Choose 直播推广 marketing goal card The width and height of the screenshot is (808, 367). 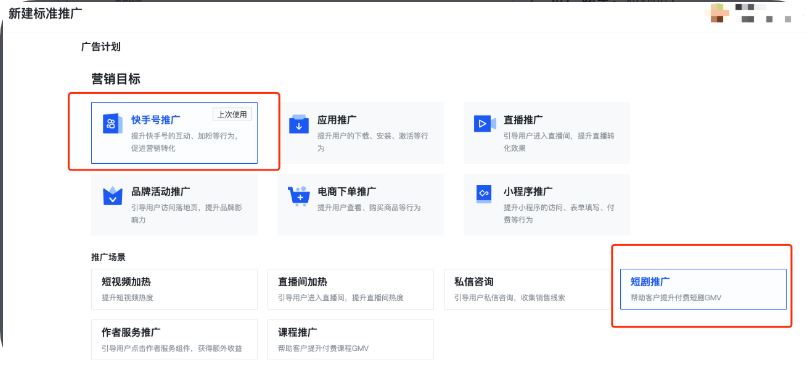pyautogui.click(x=547, y=133)
